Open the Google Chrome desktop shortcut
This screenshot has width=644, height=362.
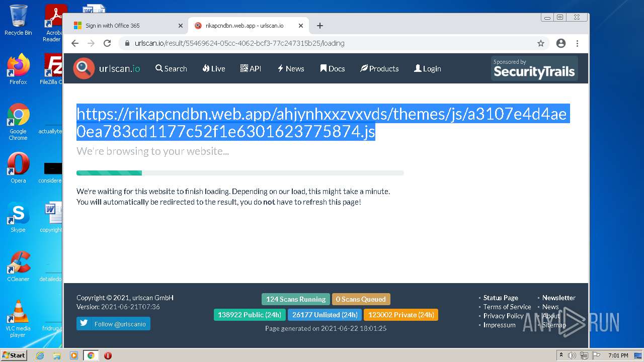click(x=18, y=122)
